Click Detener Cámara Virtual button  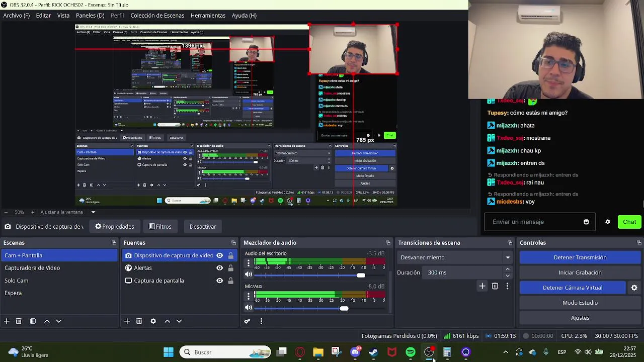coord(573,288)
